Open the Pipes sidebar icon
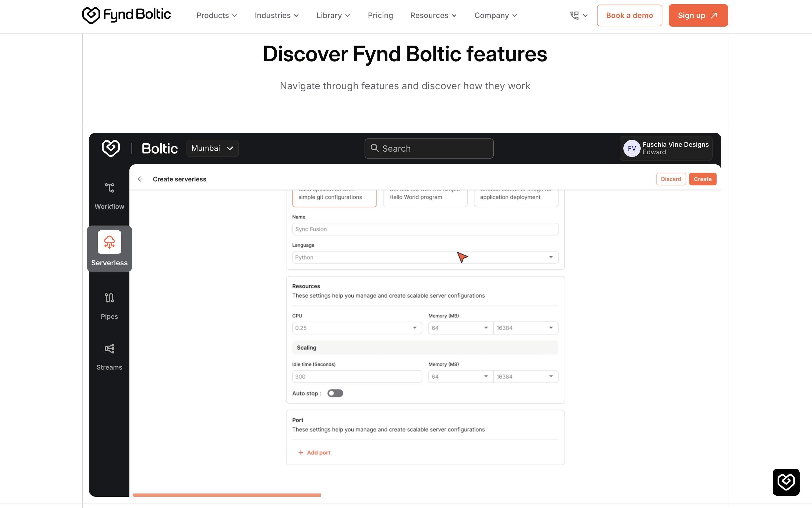Screen dimensions: 812x508 click(x=109, y=298)
